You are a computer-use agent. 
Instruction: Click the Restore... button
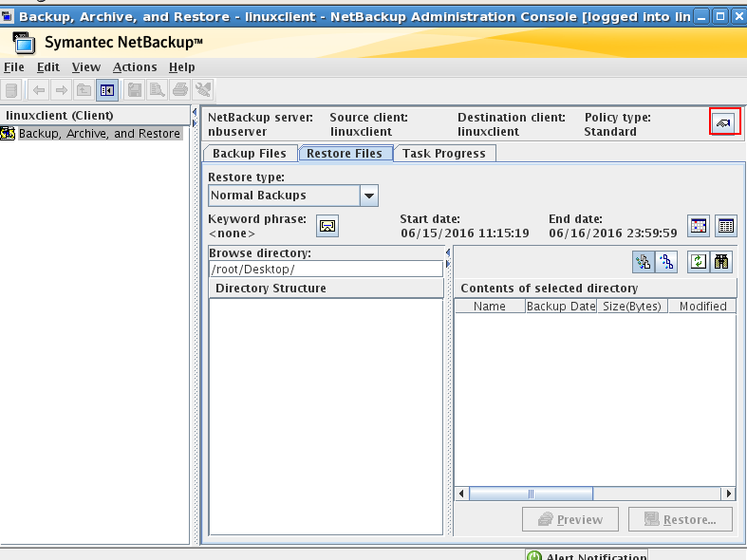pyautogui.click(x=681, y=519)
